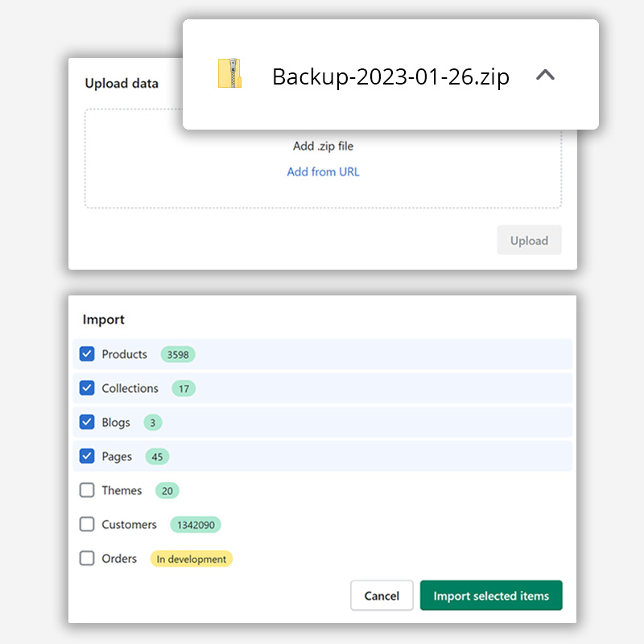Enable the Customers checkbox
The height and width of the screenshot is (644, 644).
pos(87,524)
